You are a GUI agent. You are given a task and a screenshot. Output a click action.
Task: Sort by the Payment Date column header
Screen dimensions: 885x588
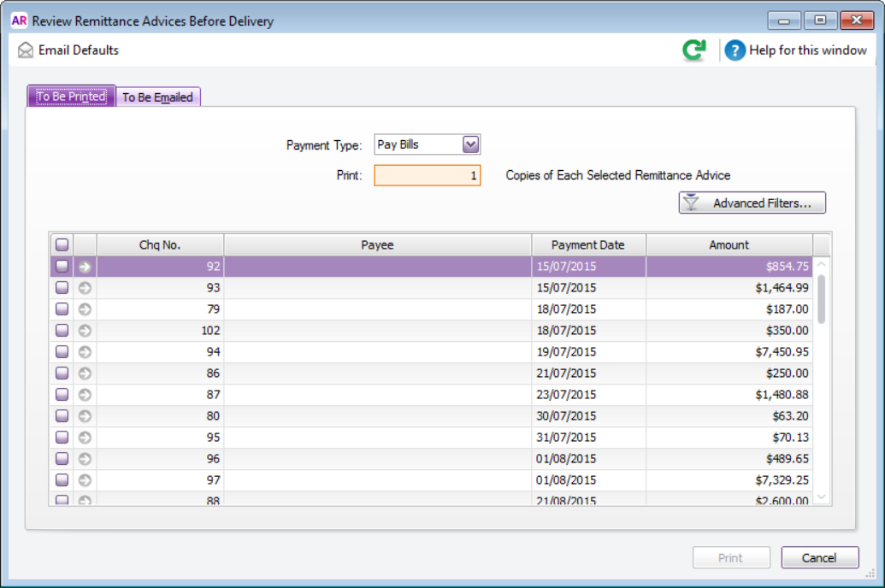588,245
